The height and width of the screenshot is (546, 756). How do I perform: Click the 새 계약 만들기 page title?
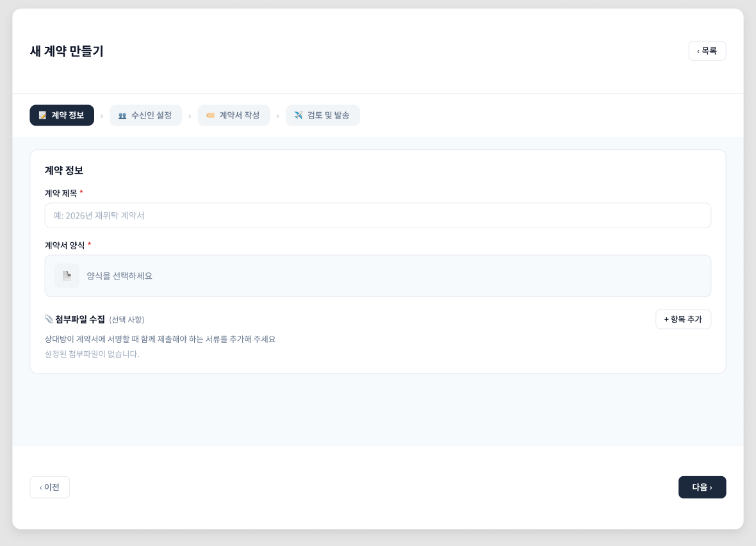point(67,51)
